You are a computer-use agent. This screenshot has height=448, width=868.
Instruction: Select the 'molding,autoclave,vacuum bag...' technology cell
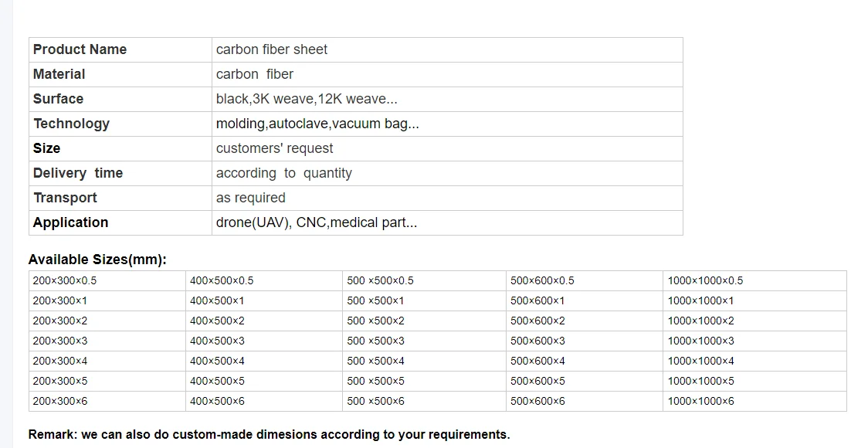tap(317, 124)
